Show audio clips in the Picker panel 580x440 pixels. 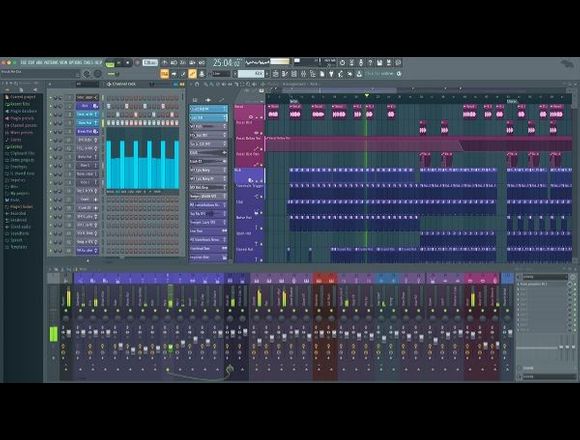pyautogui.click(x=208, y=100)
